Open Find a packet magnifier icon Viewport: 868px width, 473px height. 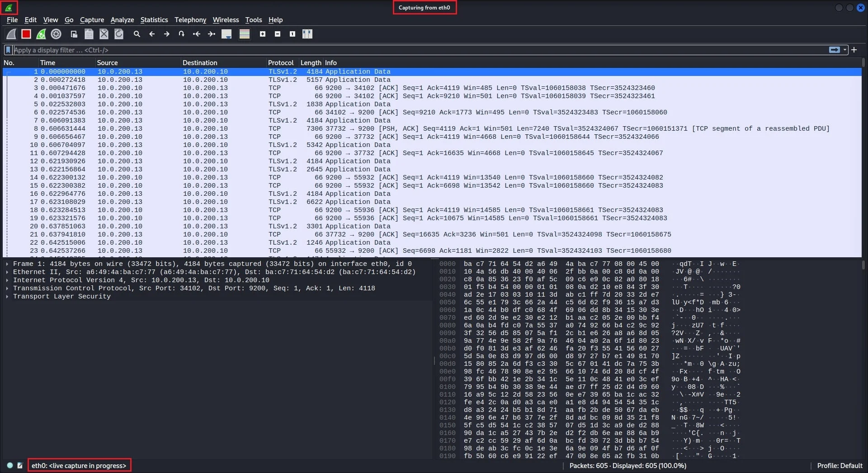(x=137, y=34)
